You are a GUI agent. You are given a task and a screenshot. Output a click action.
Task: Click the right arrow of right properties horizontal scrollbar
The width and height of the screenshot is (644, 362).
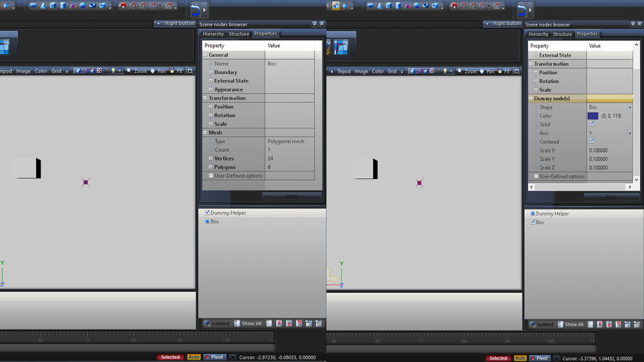coord(630,187)
